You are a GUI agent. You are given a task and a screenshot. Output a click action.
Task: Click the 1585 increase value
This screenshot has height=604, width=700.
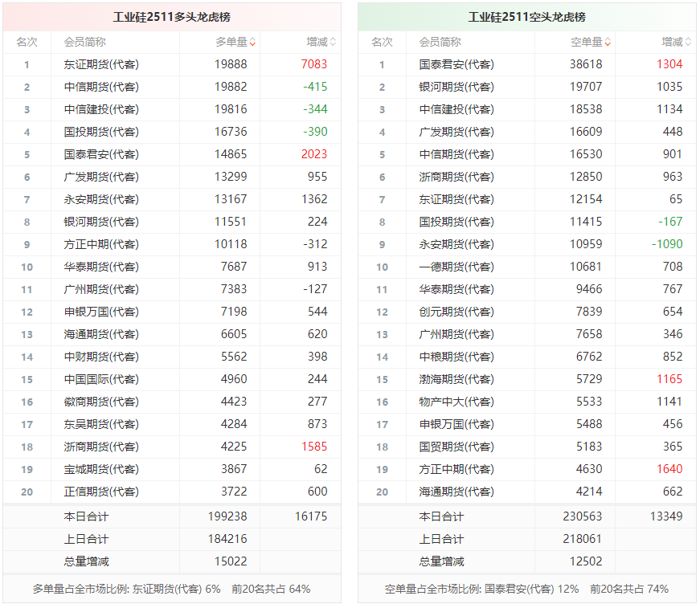pos(314,447)
